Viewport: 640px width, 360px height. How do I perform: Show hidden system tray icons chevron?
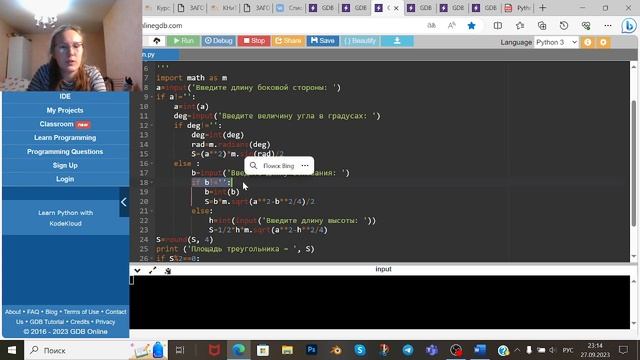coord(517,350)
